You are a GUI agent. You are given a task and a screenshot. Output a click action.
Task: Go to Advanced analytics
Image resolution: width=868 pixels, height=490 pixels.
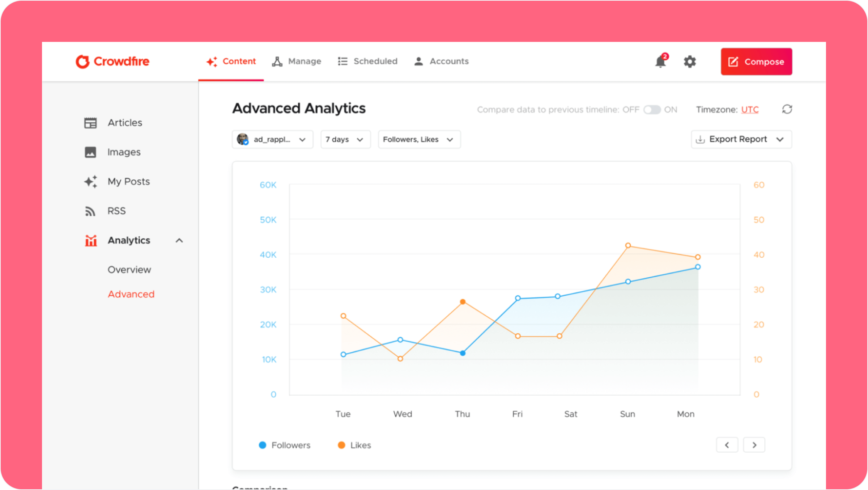[131, 294]
